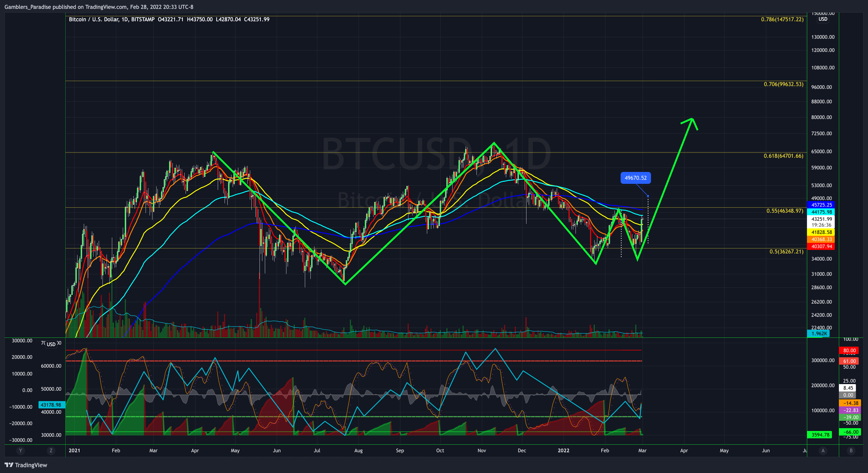
Task: Select the 0.706(99632.53) Fibonacci label
Action: (783, 84)
